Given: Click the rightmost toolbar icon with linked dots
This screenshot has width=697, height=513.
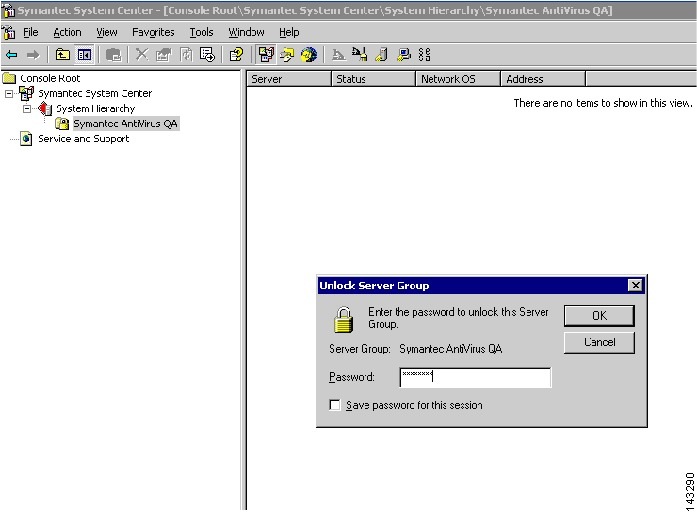Looking at the screenshot, I should (425, 55).
